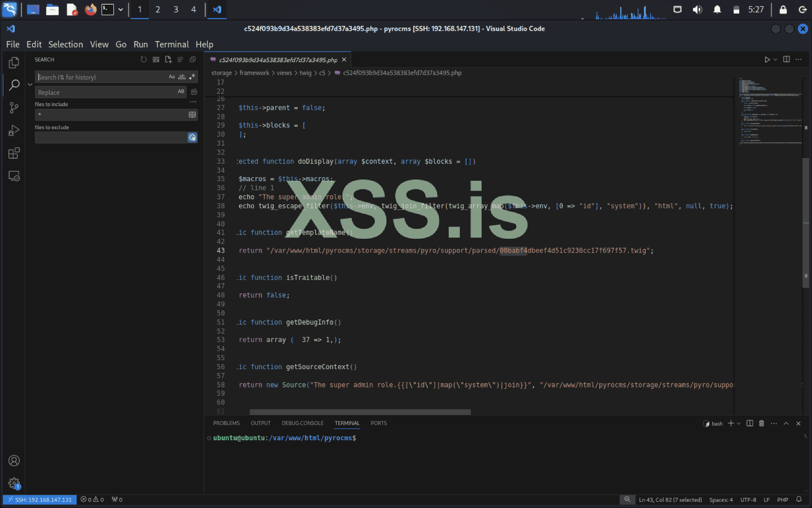Image resolution: width=812 pixels, height=508 pixels.
Task: Click the PHP language mode status item
Action: pyautogui.click(x=782, y=500)
